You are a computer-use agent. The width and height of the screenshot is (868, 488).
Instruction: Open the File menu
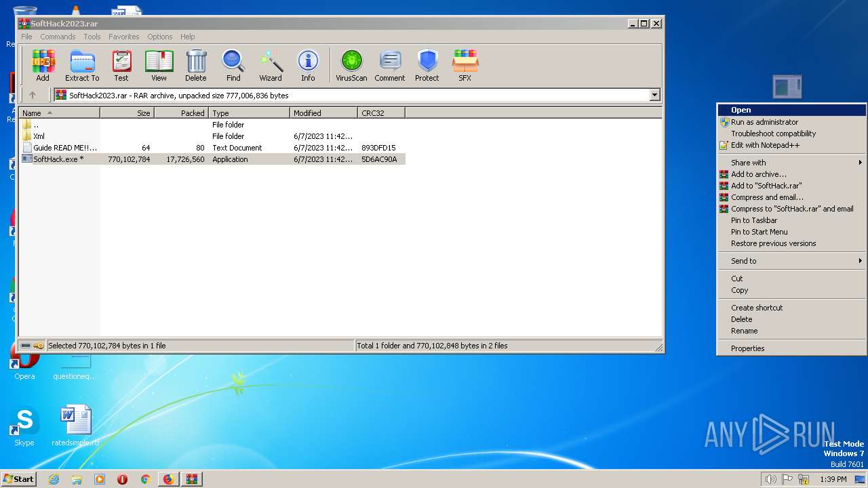pyautogui.click(x=26, y=37)
